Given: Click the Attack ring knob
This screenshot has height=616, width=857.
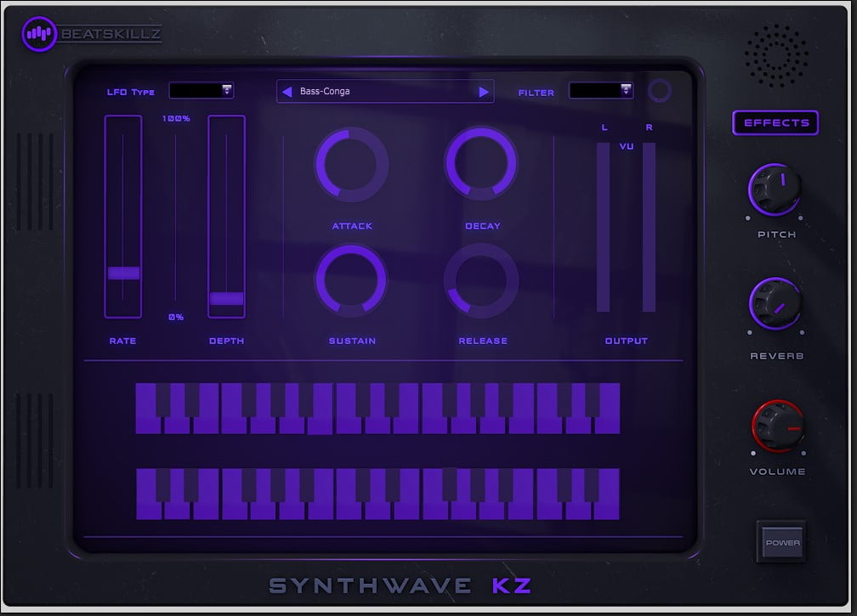Looking at the screenshot, I should pos(351,165).
